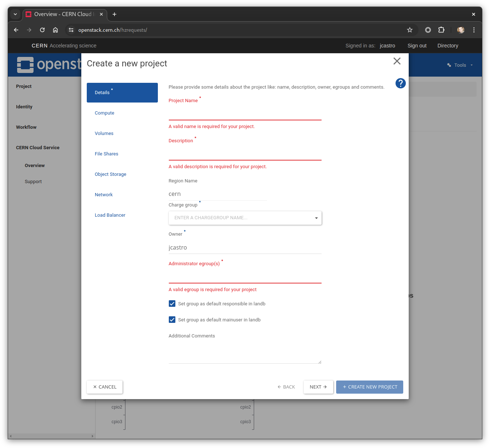
Task: Go back using browser back arrow
Action: 16,30
